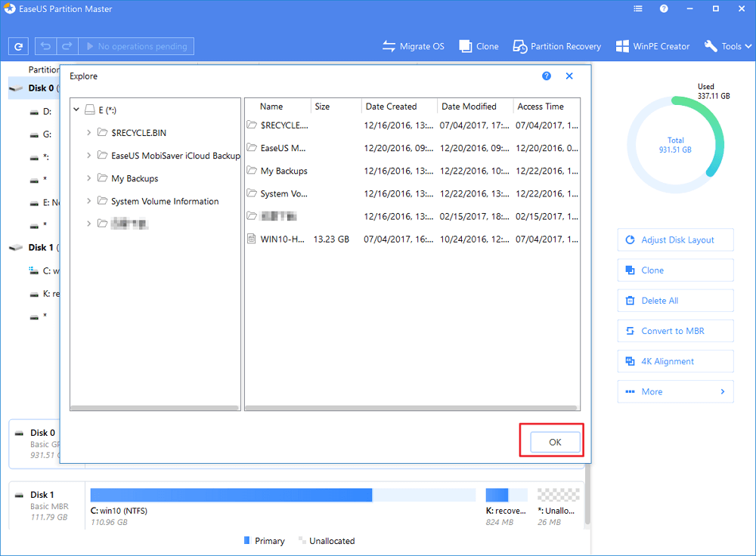This screenshot has height=556, width=756.
Task: Select $RECYCLE... row in file list
Action: (x=412, y=125)
